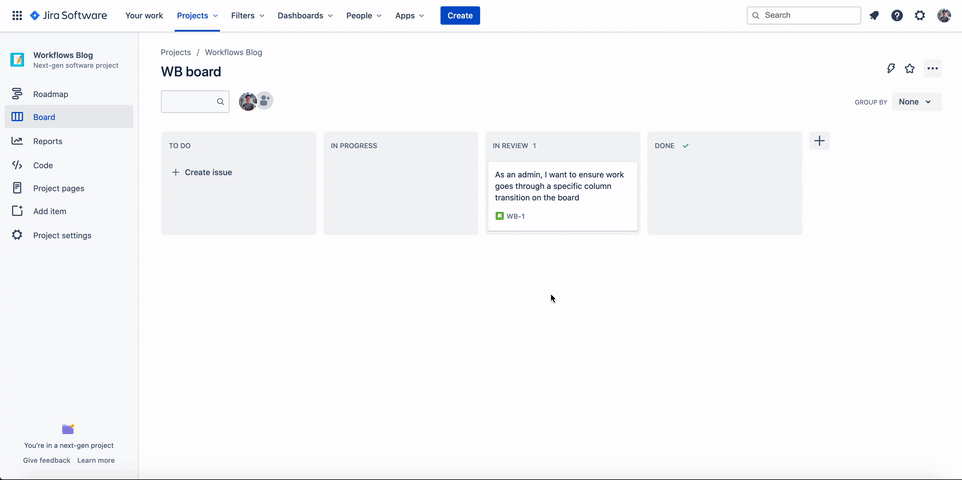Click the Code brackets icon
The width and height of the screenshot is (962, 480).
[17, 165]
